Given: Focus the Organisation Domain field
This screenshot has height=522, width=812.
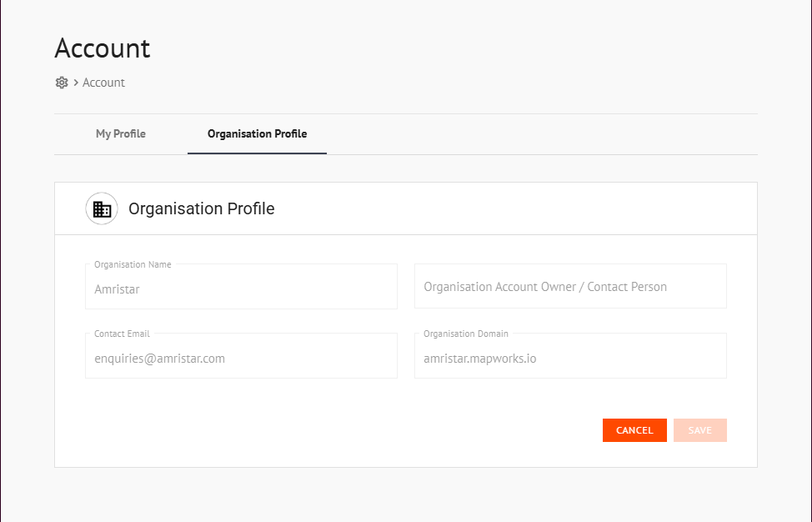Looking at the screenshot, I should [571, 356].
